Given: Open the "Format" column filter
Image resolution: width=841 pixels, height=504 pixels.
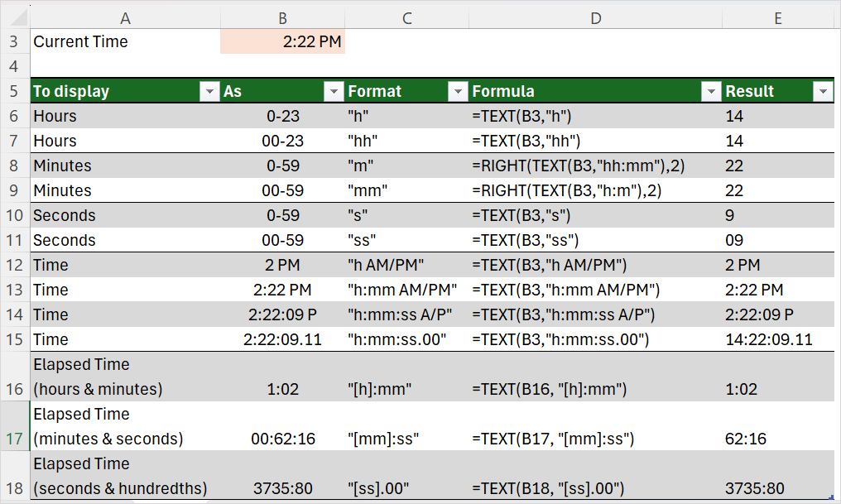Looking at the screenshot, I should click(x=458, y=91).
